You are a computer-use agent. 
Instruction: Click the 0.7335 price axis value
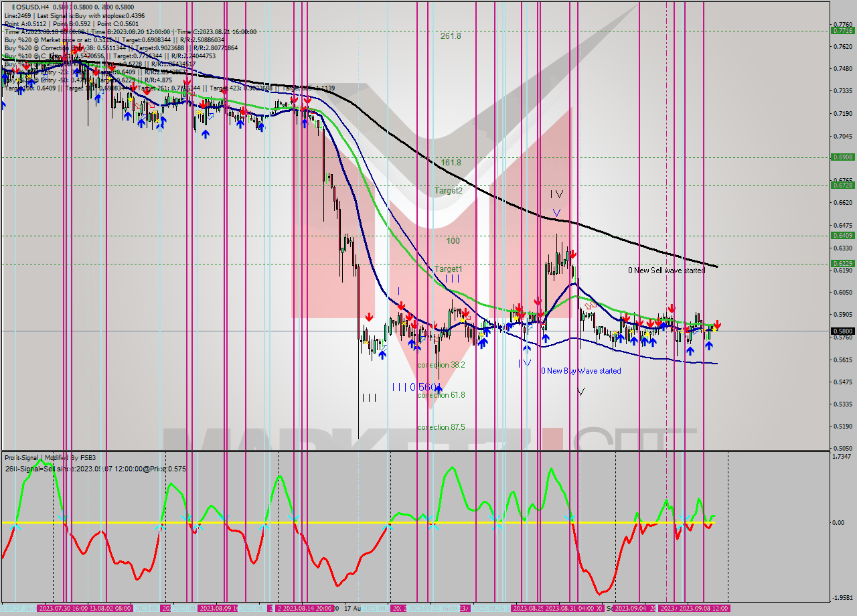pyautogui.click(x=842, y=91)
